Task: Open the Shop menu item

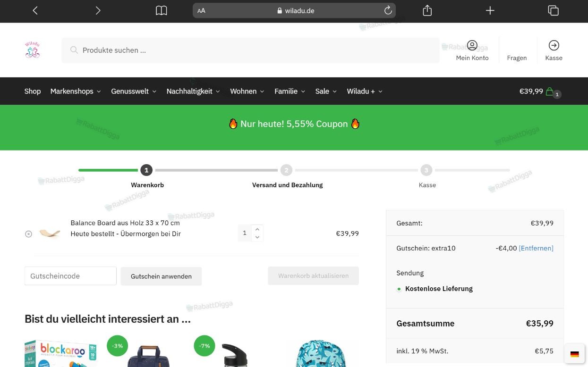Action: click(x=33, y=91)
